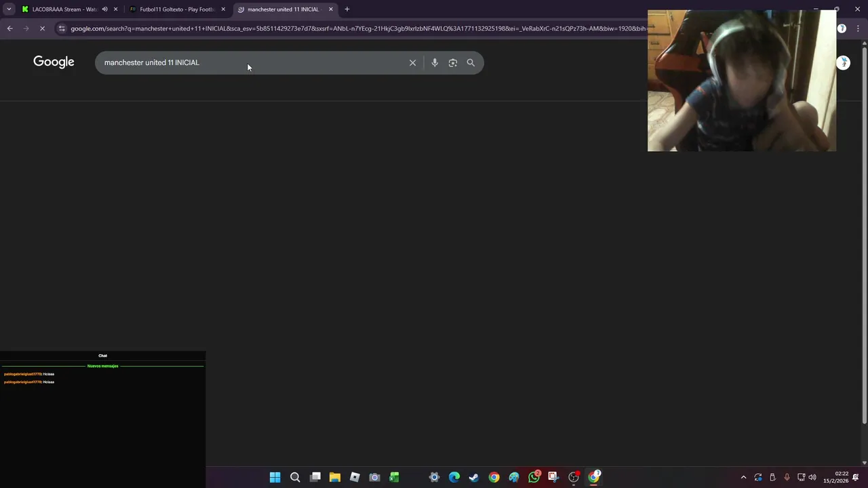Mute audio on the LACOBRAAA Stream tab

click(104, 9)
